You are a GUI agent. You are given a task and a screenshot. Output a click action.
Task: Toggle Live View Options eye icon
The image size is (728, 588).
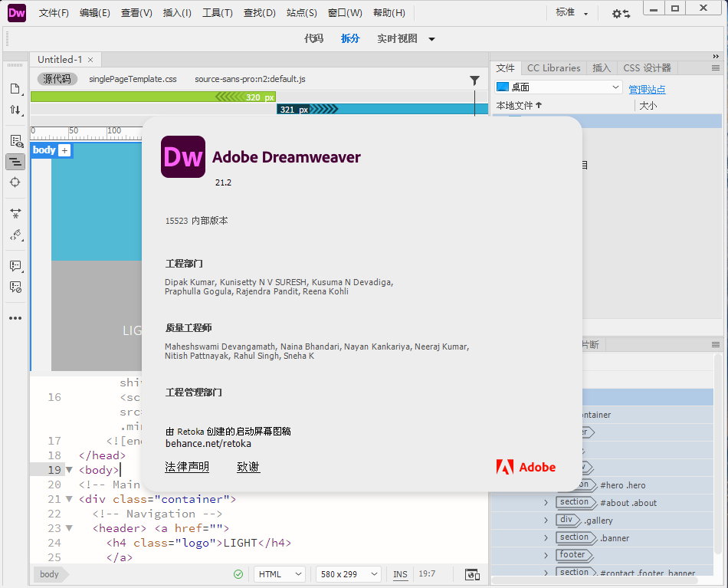[16, 141]
